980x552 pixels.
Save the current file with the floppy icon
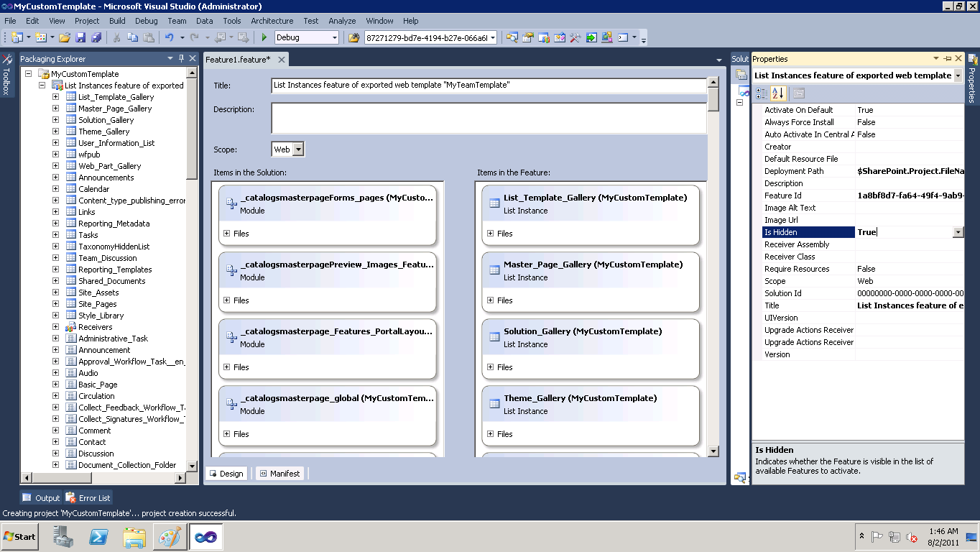click(x=80, y=37)
